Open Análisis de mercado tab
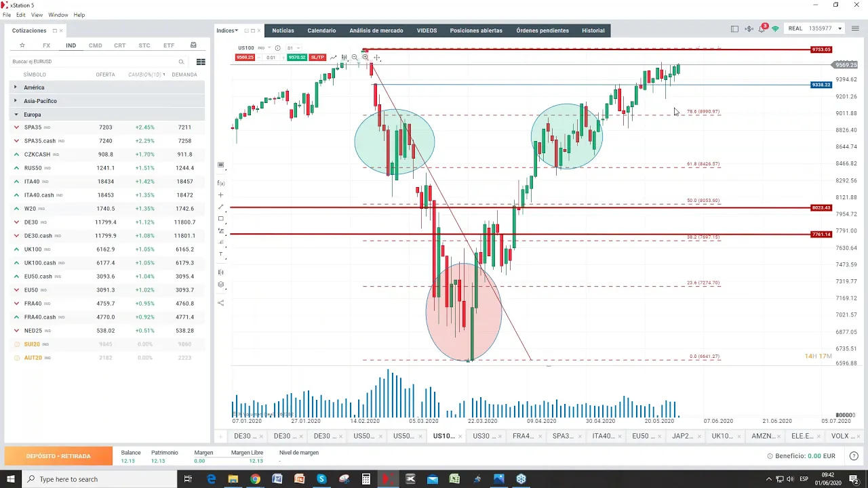The image size is (868, 488). tap(376, 30)
